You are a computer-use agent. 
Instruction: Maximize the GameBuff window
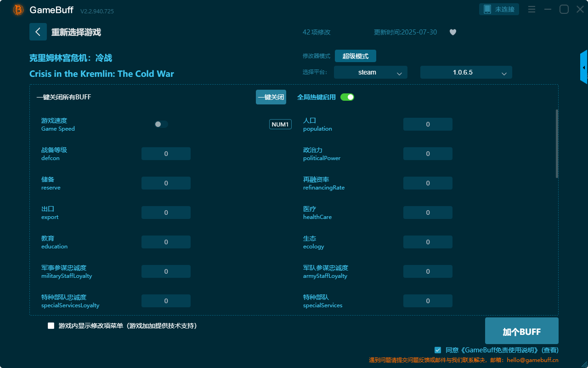coord(564,9)
